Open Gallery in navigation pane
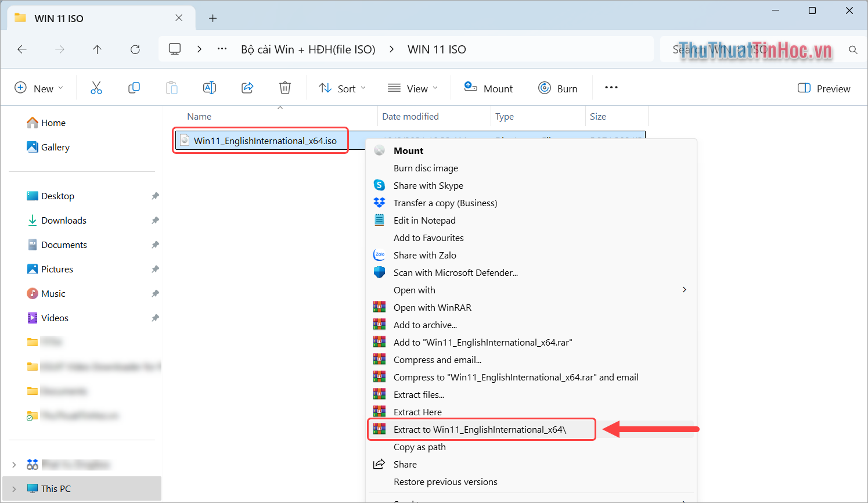This screenshot has width=868, height=503. [x=48, y=147]
